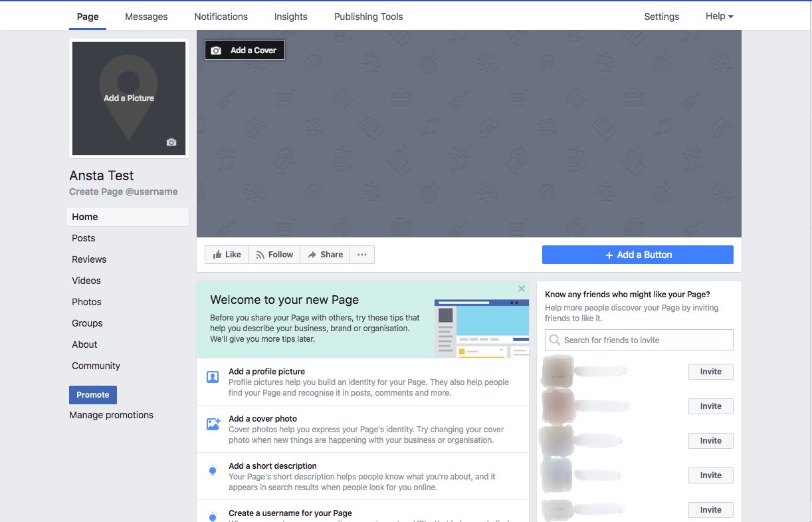Click the Like button

227,255
